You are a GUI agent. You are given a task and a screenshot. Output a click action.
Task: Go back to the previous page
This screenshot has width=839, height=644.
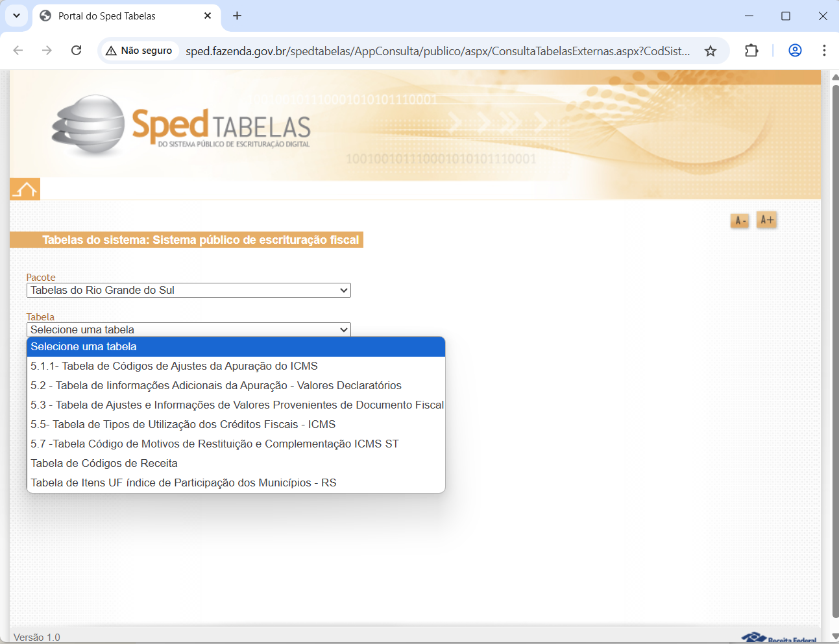[18, 51]
